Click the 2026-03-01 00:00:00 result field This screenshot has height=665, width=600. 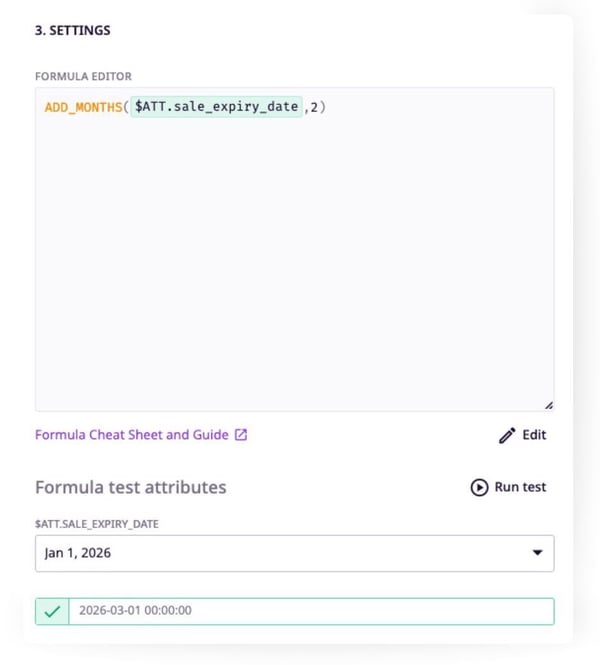click(x=310, y=611)
